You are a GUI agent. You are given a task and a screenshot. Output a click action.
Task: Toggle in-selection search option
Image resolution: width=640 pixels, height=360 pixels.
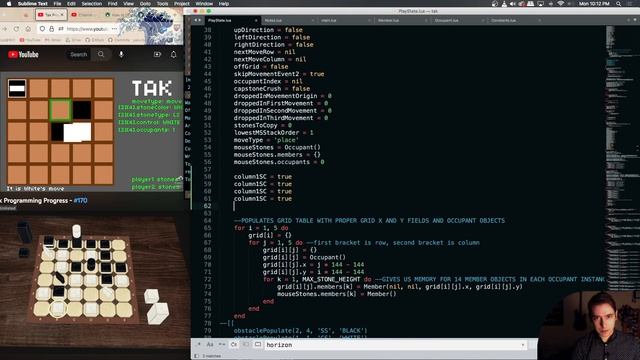coord(246,345)
